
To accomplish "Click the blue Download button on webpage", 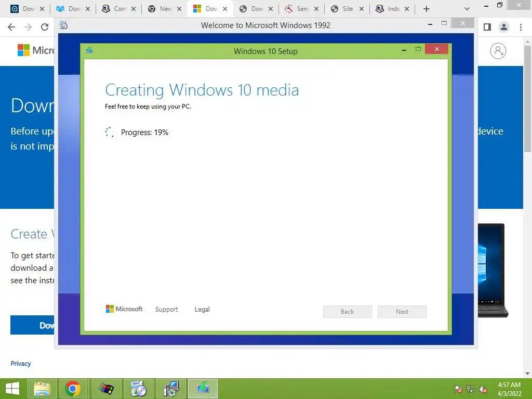I will (x=32, y=325).
